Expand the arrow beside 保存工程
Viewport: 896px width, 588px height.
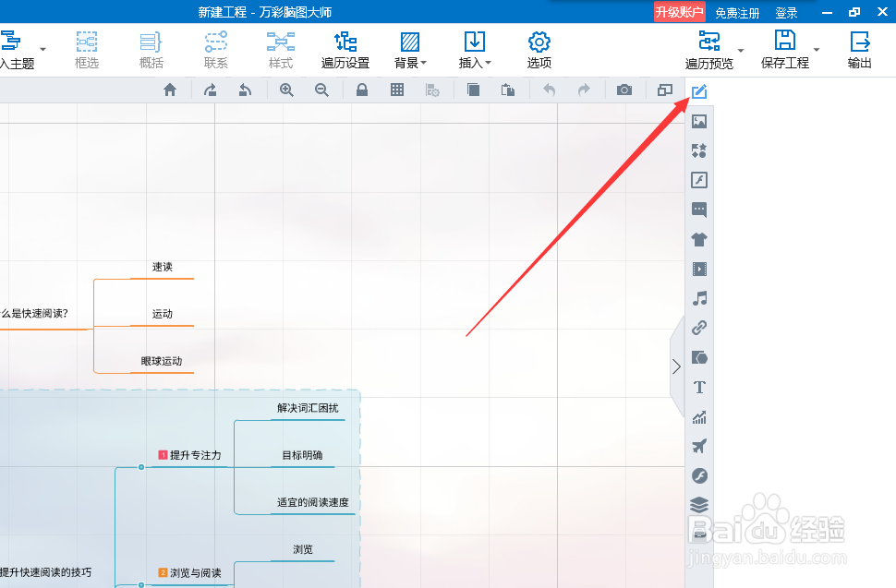[x=817, y=50]
